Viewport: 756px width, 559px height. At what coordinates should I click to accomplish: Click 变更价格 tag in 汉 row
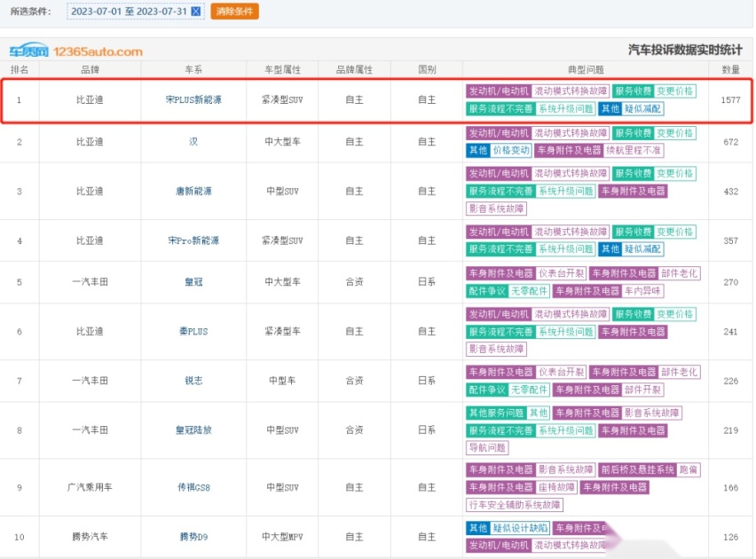click(x=674, y=133)
